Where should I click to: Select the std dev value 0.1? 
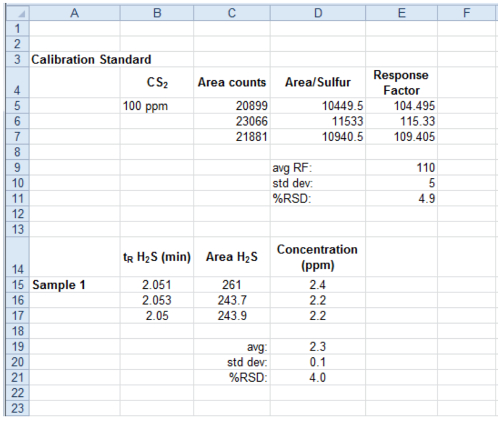(318, 362)
